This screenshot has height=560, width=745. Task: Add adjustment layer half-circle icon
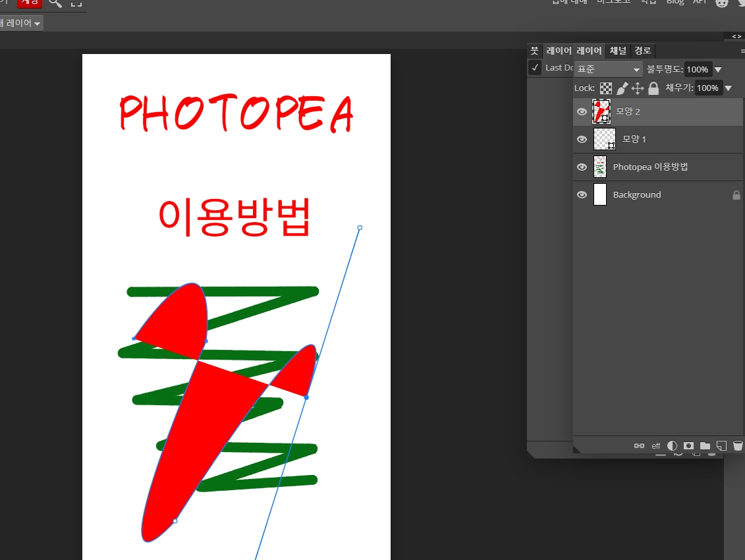(x=672, y=445)
